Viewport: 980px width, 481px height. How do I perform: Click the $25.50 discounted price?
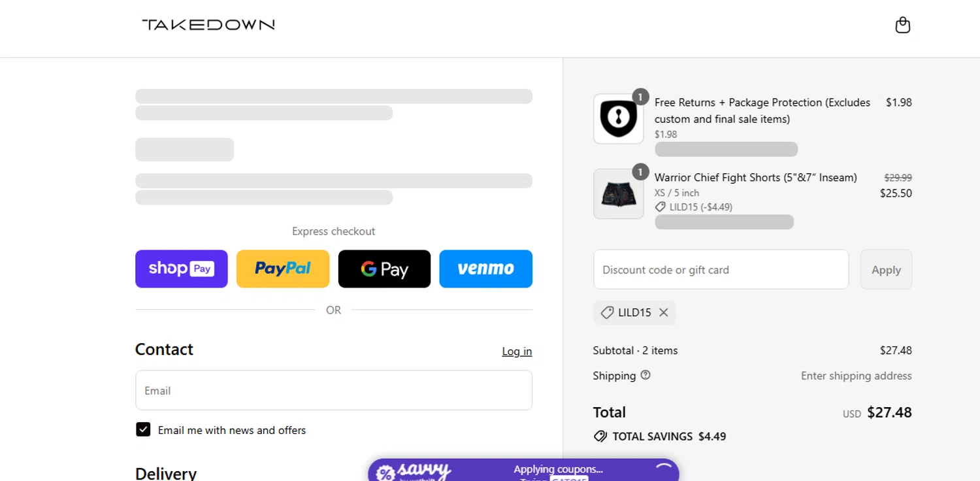896,193
